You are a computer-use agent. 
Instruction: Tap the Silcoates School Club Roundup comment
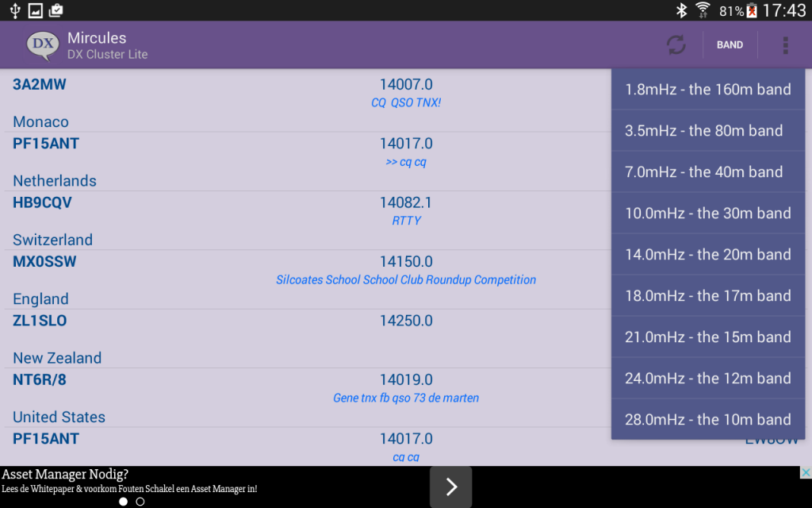point(406,280)
